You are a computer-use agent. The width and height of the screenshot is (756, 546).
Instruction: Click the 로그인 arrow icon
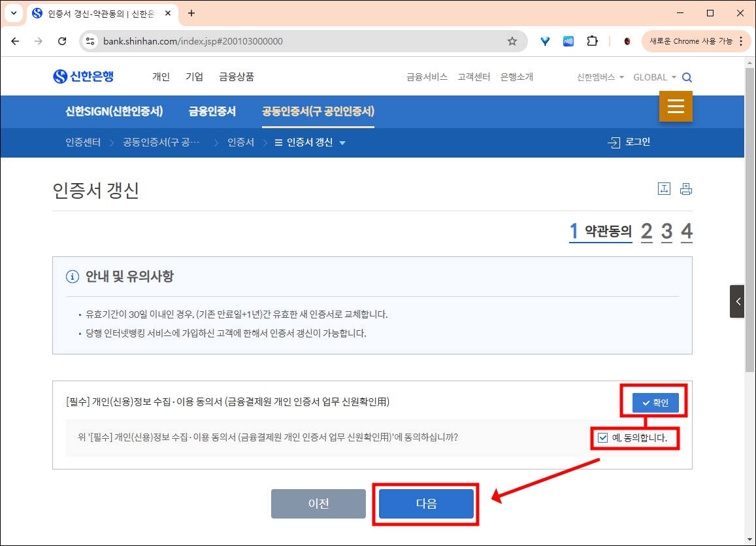(x=613, y=141)
